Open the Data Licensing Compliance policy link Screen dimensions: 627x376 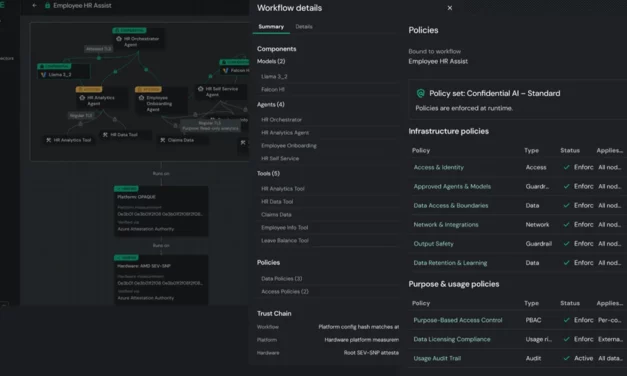[452, 339]
